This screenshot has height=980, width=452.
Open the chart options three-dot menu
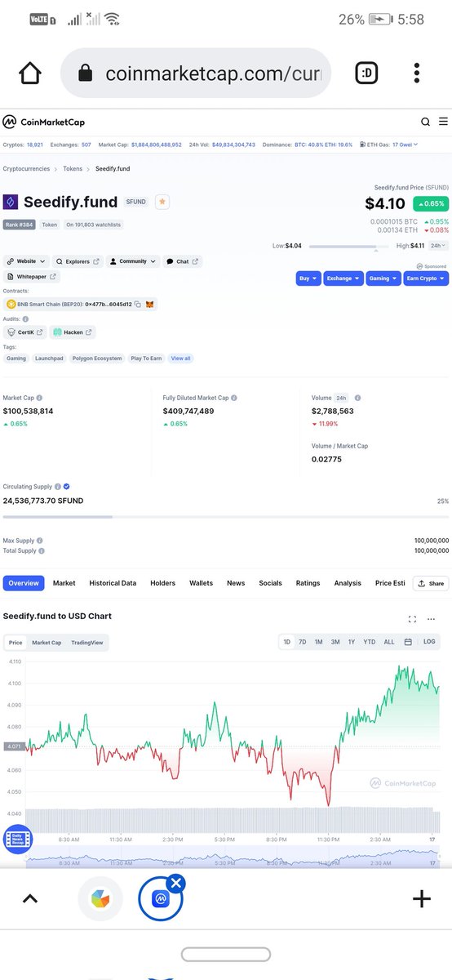coord(432,619)
